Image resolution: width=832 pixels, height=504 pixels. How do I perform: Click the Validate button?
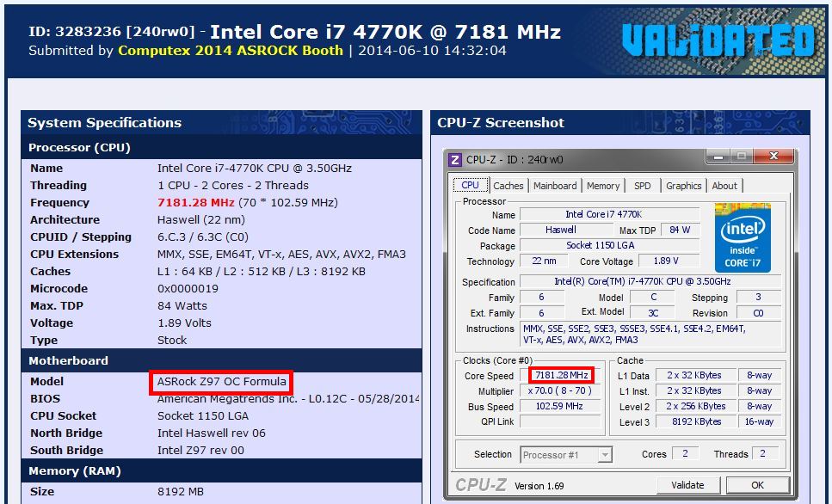click(x=687, y=485)
